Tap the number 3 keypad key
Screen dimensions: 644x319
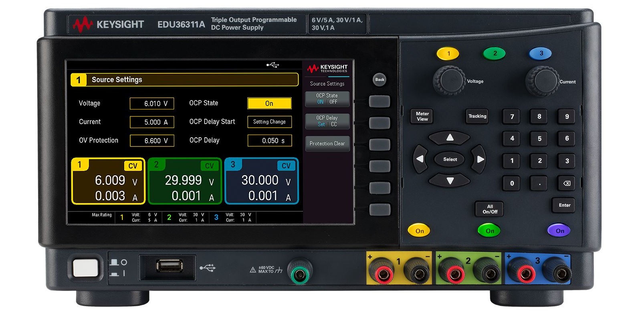click(x=567, y=161)
